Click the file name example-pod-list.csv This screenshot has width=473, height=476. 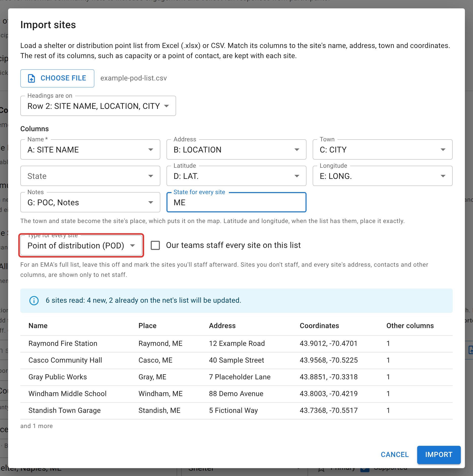pos(134,78)
